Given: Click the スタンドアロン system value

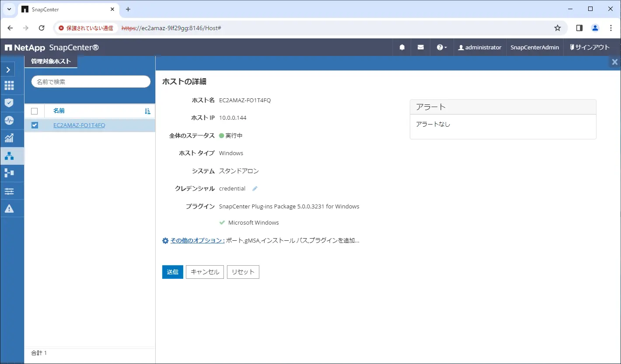Looking at the screenshot, I should [x=239, y=171].
